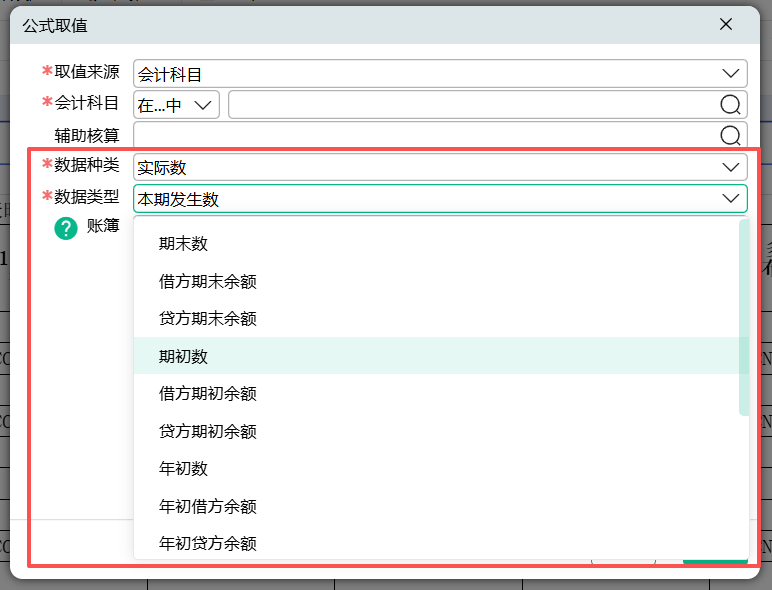
Task: Choose 借方期初余额 from the options
Action: (208, 394)
